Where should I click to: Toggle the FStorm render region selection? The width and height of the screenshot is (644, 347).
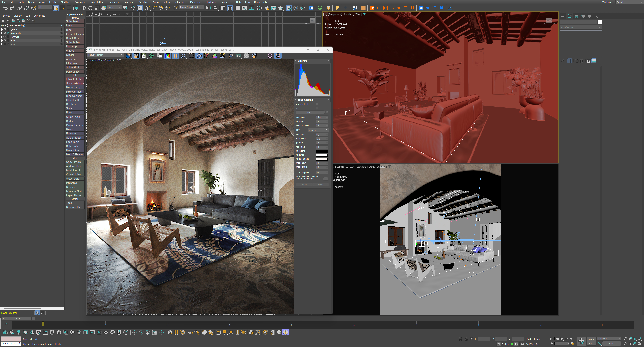(191, 56)
